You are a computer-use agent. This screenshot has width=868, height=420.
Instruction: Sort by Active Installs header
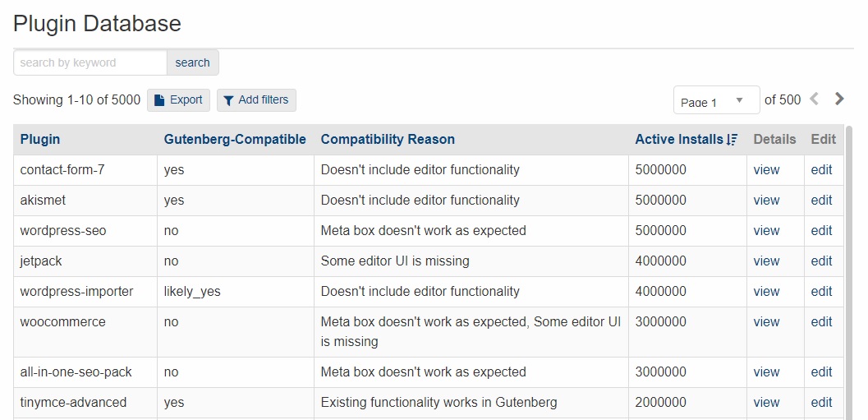[687, 139]
